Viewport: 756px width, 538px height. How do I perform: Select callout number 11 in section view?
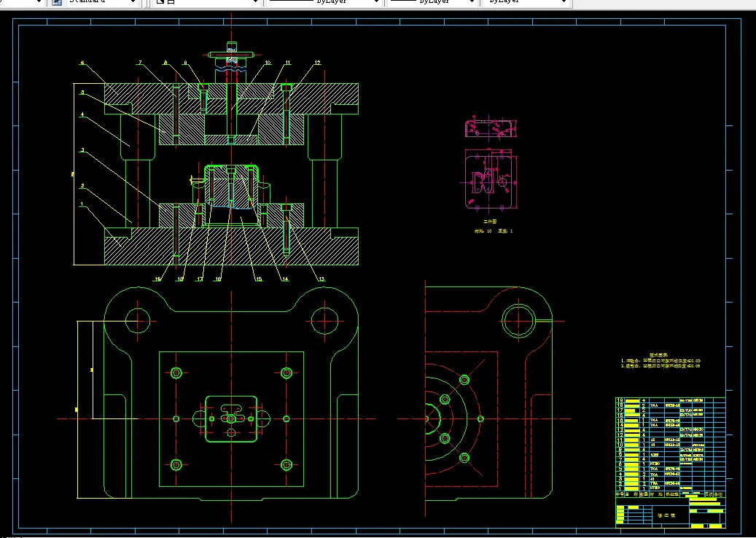[x=288, y=63]
